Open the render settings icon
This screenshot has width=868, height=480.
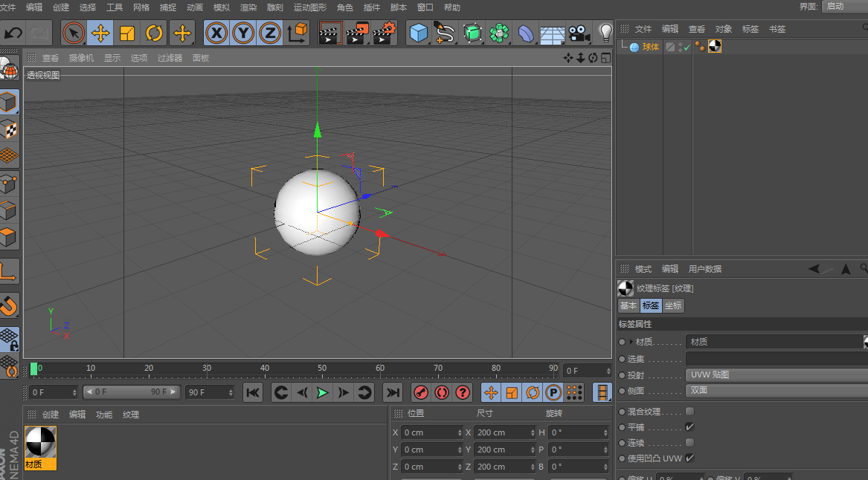point(384,33)
